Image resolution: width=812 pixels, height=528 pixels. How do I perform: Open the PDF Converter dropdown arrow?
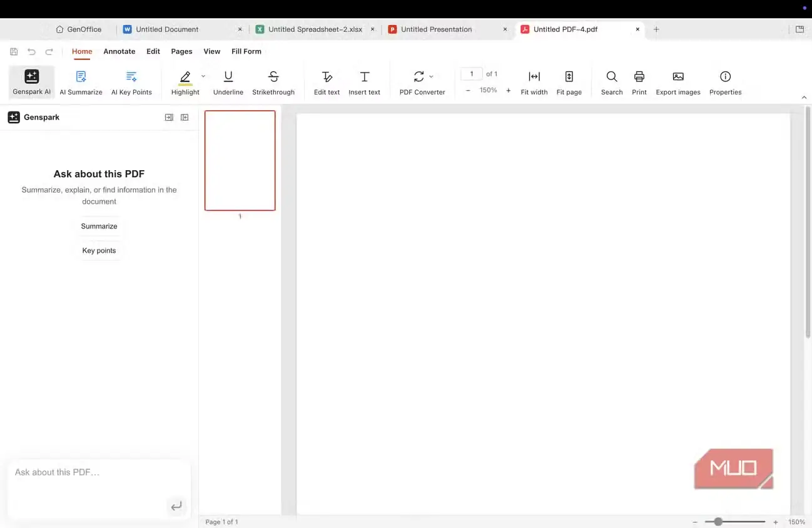[431, 76]
